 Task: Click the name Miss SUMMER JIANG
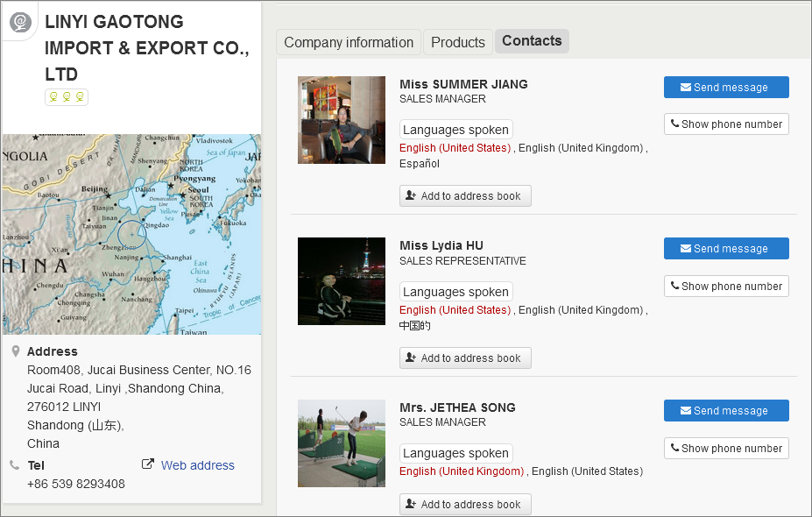(463, 84)
